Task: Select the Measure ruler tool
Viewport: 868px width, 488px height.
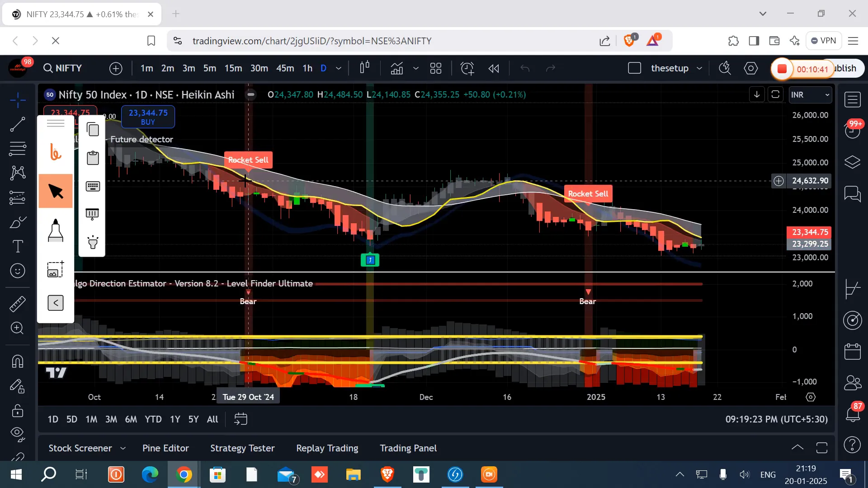Action: (18, 304)
